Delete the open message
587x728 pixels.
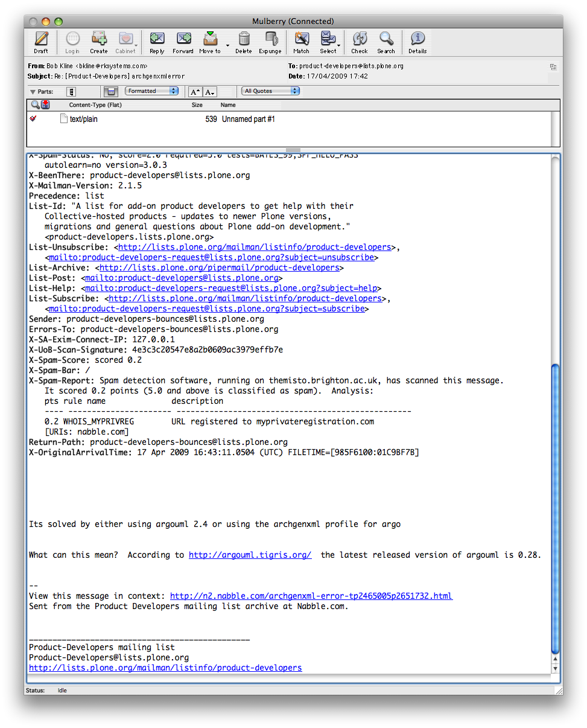pos(244,42)
